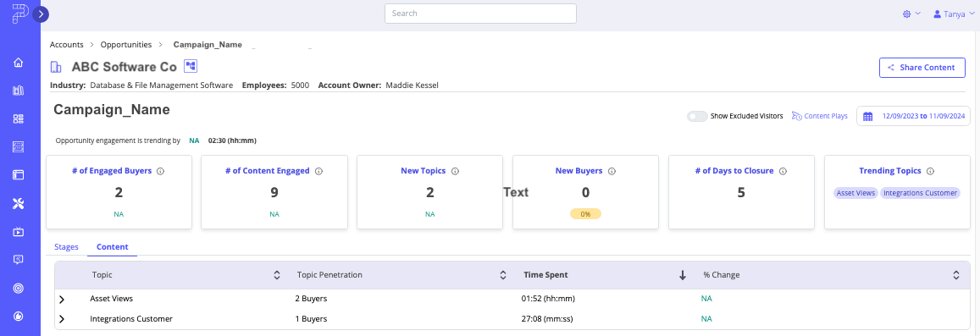Show info for # of Days to Closure
The width and height of the screenshot is (980, 336).
click(783, 171)
